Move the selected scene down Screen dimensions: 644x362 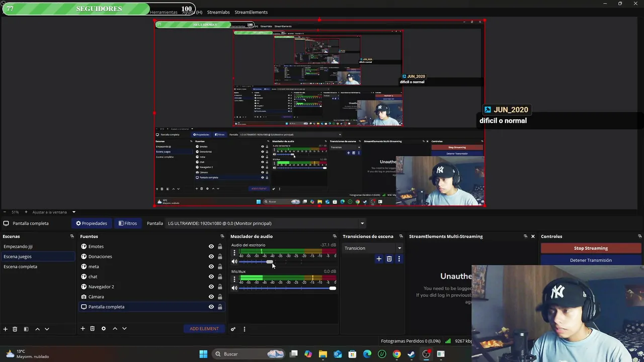pos(47,329)
